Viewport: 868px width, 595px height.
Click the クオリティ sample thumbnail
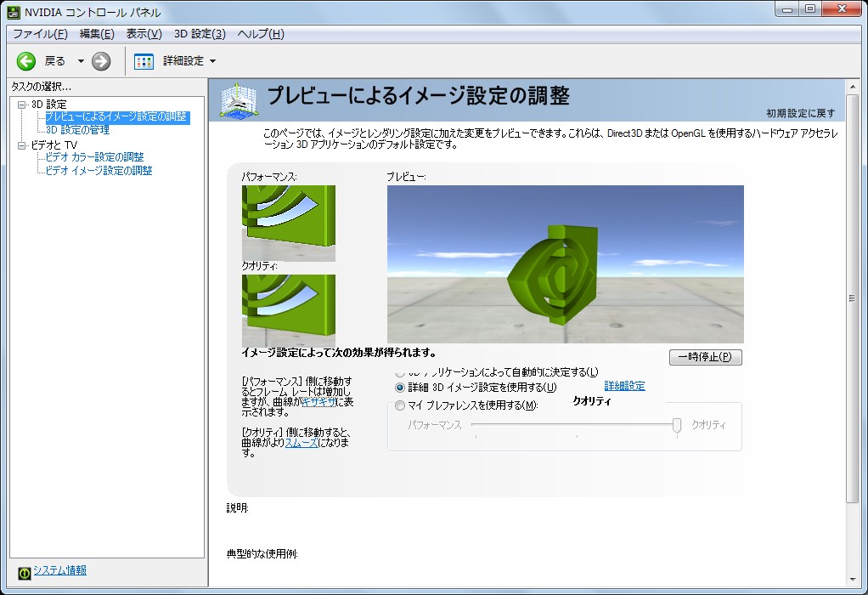(x=289, y=311)
